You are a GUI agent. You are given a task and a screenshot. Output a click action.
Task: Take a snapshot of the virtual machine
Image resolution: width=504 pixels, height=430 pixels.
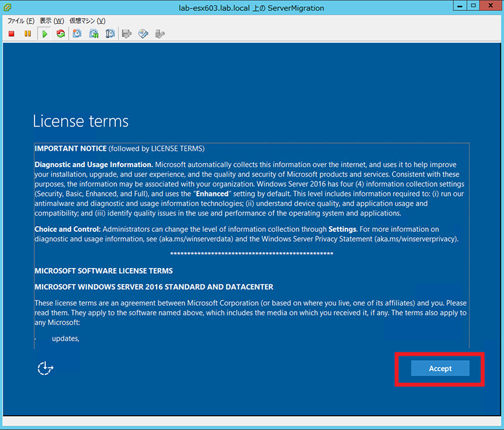click(x=77, y=34)
